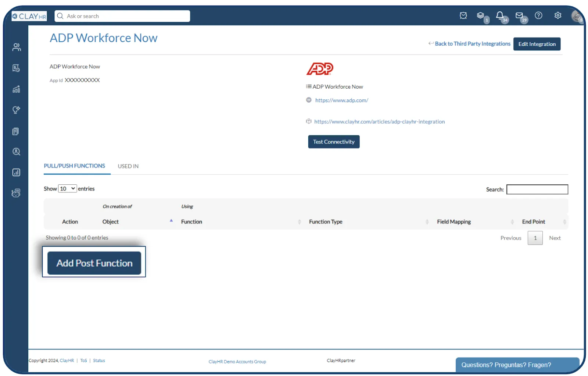This screenshot has height=376, width=588.
Task: Open the bar chart growth sidebar icon
Action: tap(16, 89)
